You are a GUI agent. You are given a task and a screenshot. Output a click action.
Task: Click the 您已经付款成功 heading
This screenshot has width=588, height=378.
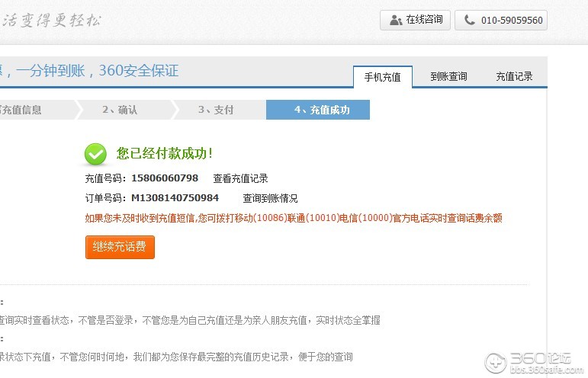click(164, 153)
